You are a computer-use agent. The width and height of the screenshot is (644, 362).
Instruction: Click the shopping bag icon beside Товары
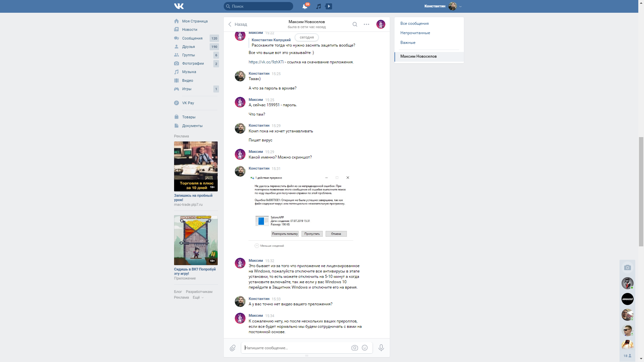tap(176, 117)
